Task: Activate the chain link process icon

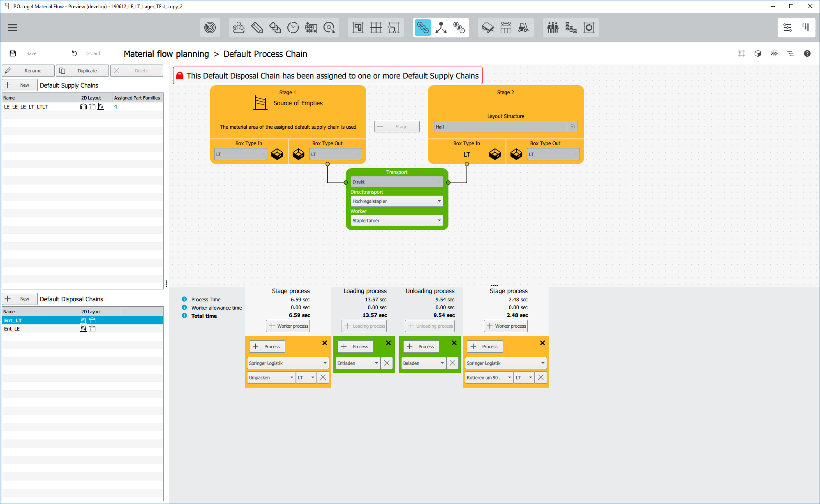Action: pyautogui.click(x=423, y=28)
